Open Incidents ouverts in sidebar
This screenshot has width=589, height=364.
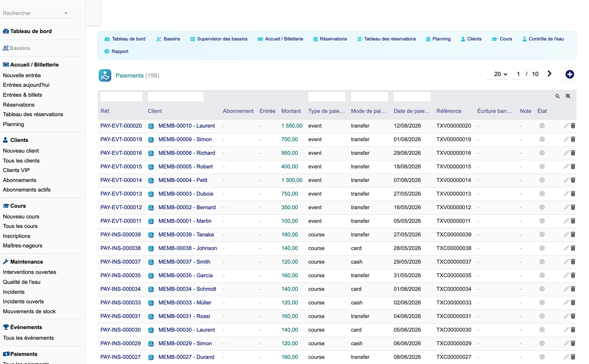point(23,302)
